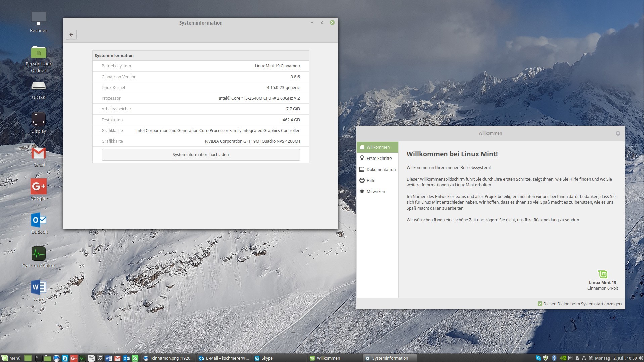Open the user applet tray icon
The image size is (644, 362).
pos(577,358)
